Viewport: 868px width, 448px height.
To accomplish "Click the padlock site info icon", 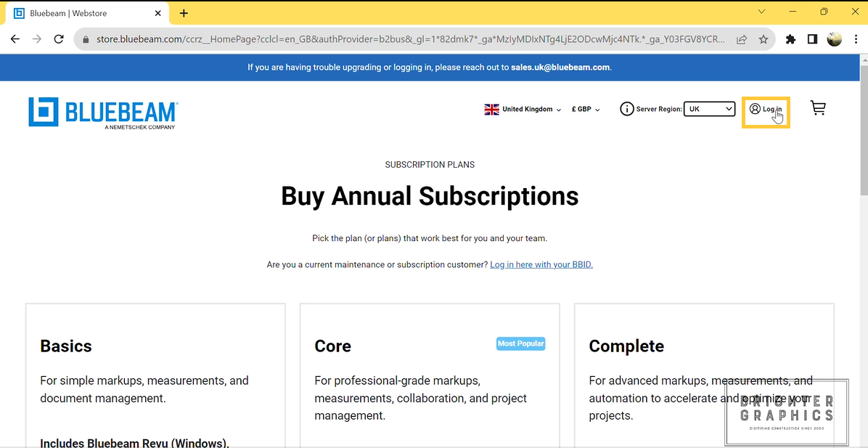I will (x=85, y=39).
